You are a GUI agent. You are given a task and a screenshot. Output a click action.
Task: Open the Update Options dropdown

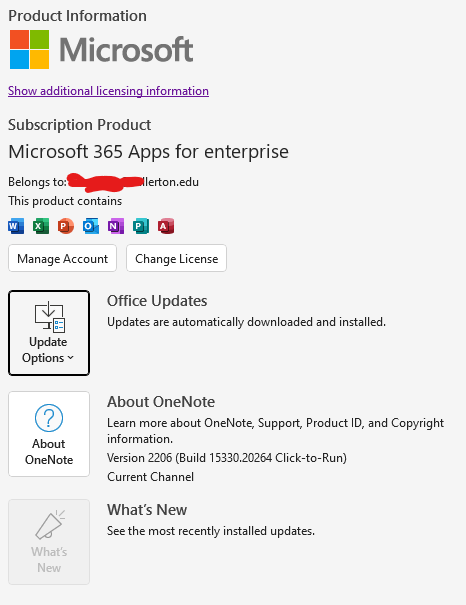(49, 333)
